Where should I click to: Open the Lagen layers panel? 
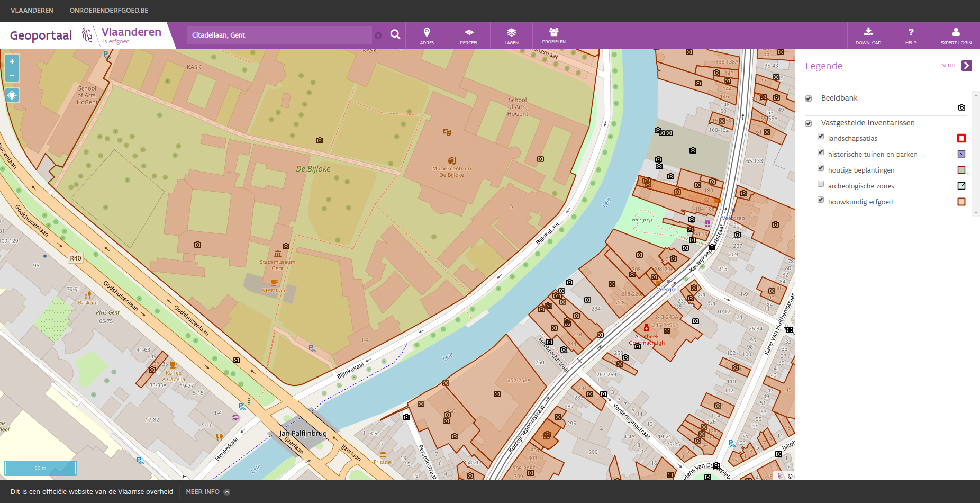click(x=511, y=35)
